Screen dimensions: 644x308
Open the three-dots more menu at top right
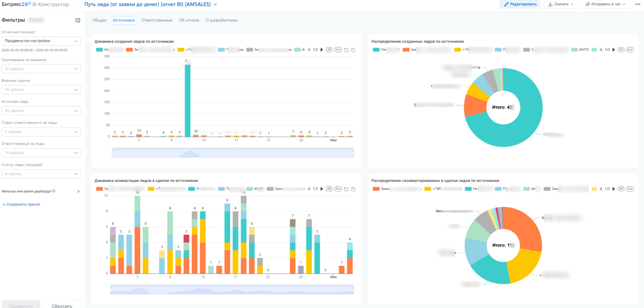637,4
